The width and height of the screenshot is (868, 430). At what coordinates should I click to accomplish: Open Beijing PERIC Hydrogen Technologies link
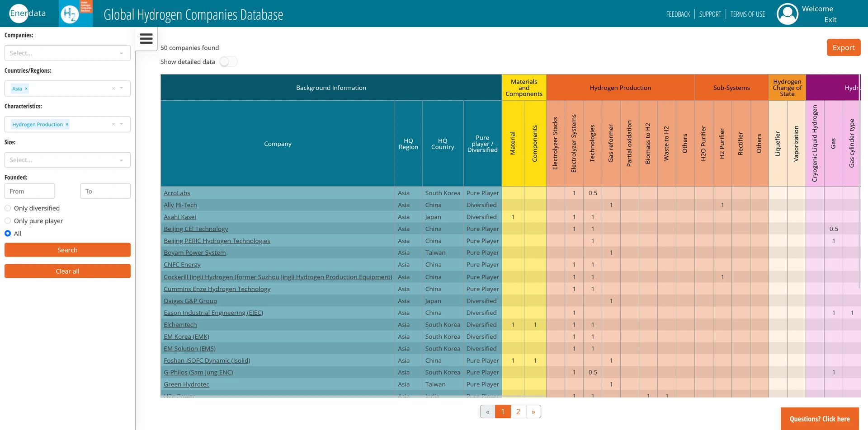[x=217, y=241]
